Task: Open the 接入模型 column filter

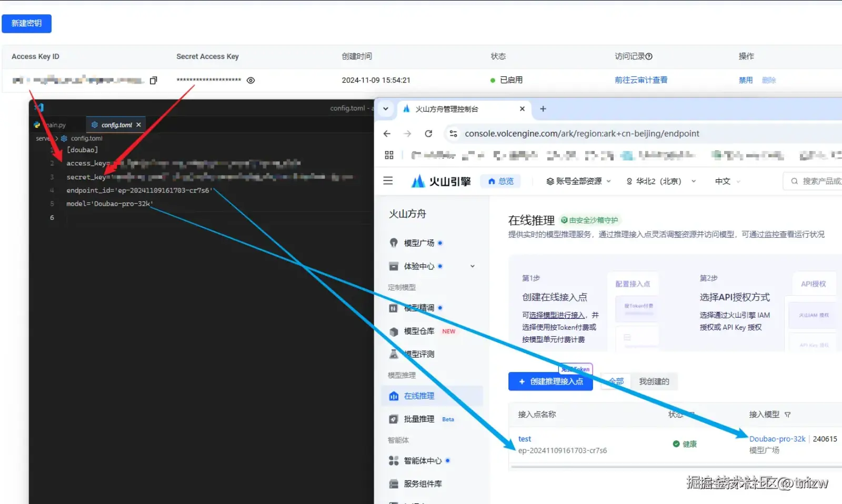Action: 788,415
